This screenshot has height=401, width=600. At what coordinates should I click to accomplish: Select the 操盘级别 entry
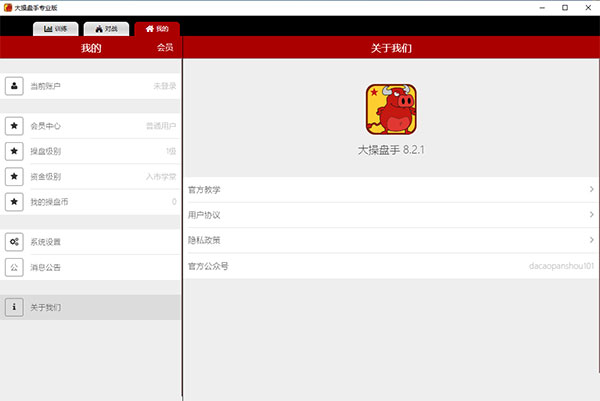pyautogui.click(x=90, y=151)
